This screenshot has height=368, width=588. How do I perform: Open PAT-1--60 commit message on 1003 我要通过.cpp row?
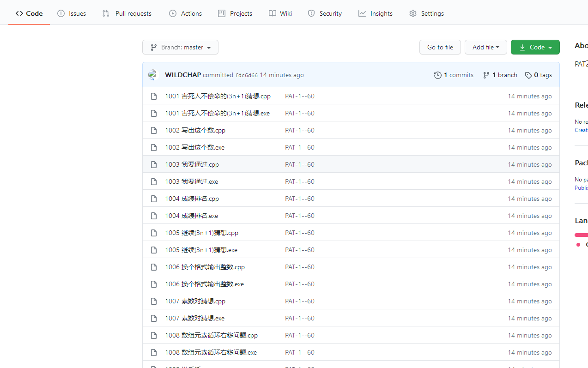pyautogui.click(x=300, y=164)
